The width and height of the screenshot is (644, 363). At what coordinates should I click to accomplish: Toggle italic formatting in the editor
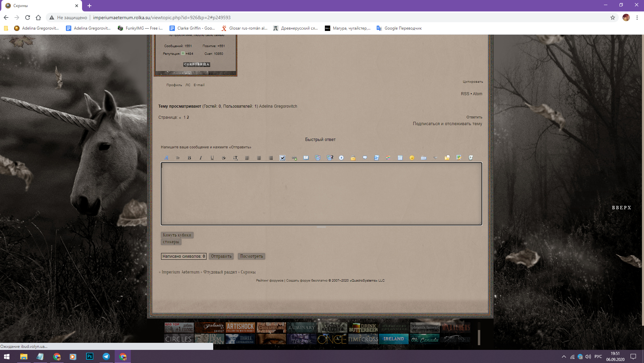[201, 158]
